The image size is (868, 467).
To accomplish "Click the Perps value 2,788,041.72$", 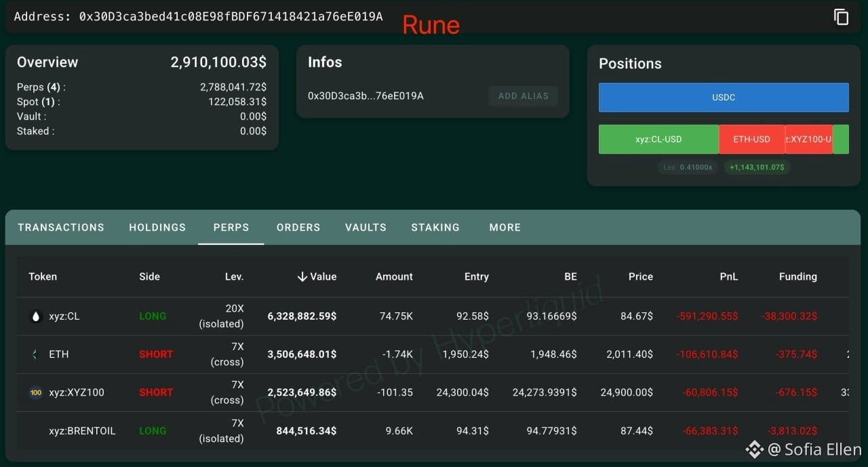I will pyautogui.click(x=233, y=87).
